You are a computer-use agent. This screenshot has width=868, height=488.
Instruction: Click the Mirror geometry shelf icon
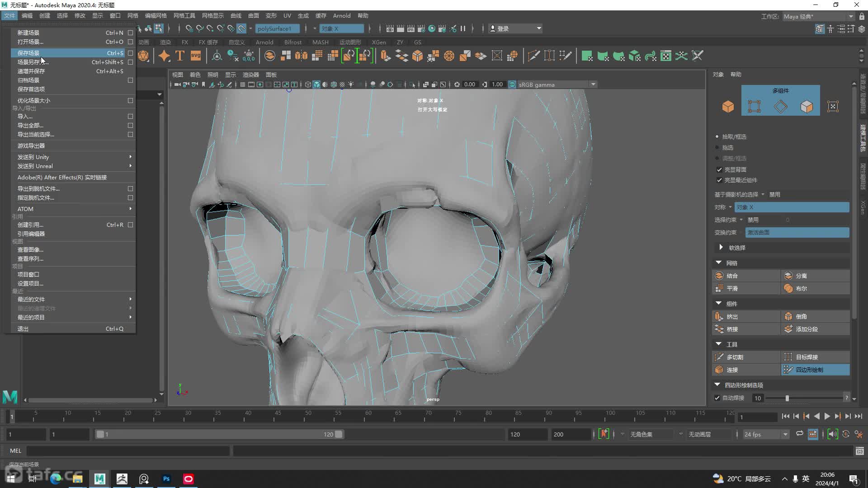click(302, 56)
